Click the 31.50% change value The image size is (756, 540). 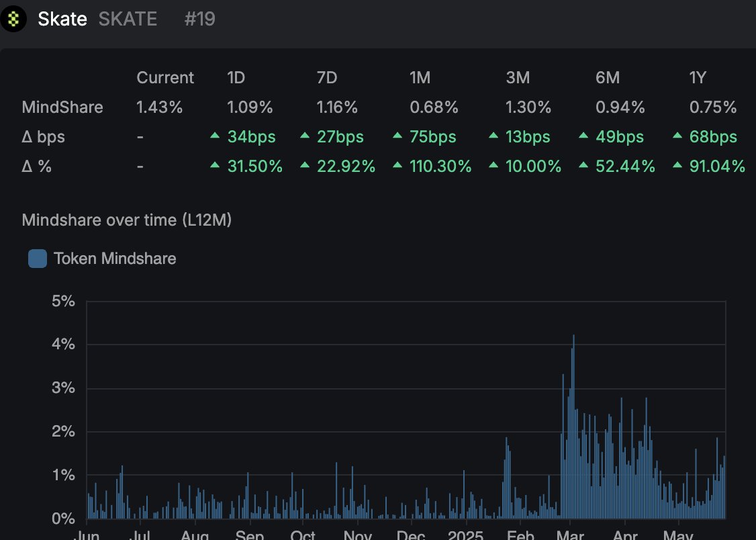(255, 167)
